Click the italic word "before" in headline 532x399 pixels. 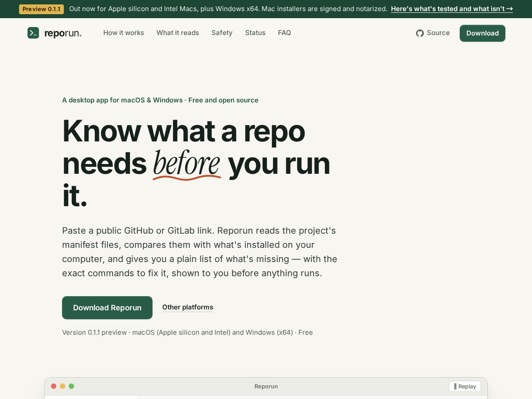187,164
